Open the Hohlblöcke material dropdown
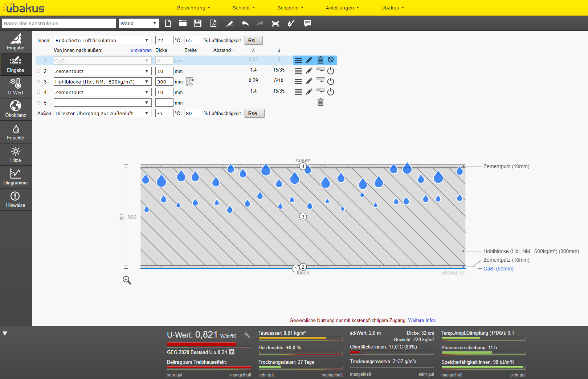Image resolution: width=588 pixels, height=379 pixels. pyautogui.click(x=102, y=82)
